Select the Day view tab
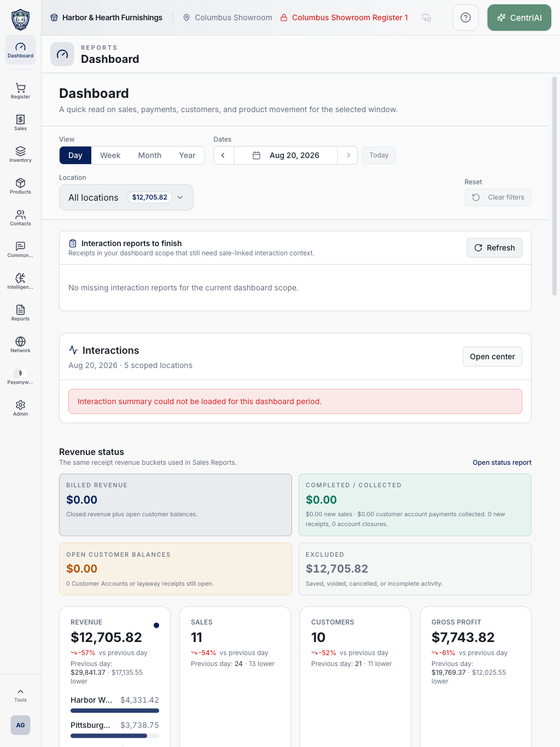Screen dimensions: 560x747 click(75, 155)
